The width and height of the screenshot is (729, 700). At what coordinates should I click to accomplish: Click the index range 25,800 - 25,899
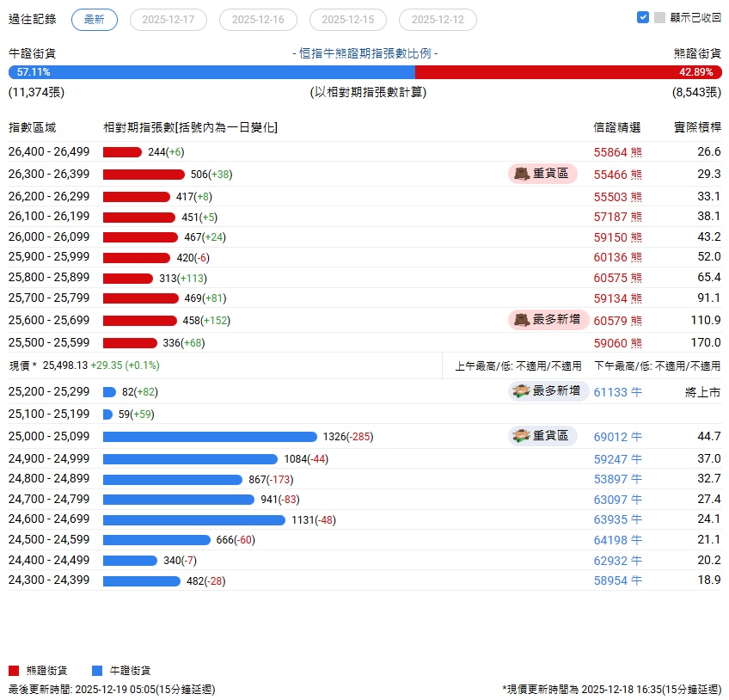(x=49, y=277)
